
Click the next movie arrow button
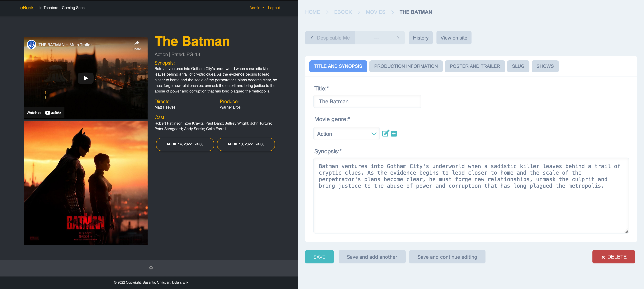coord(398,38)
